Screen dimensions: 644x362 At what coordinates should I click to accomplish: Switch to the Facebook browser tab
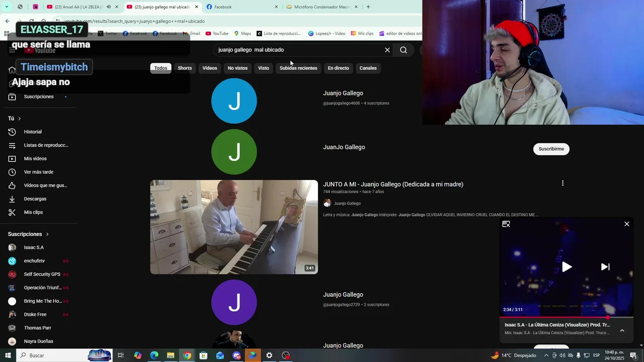242,7
